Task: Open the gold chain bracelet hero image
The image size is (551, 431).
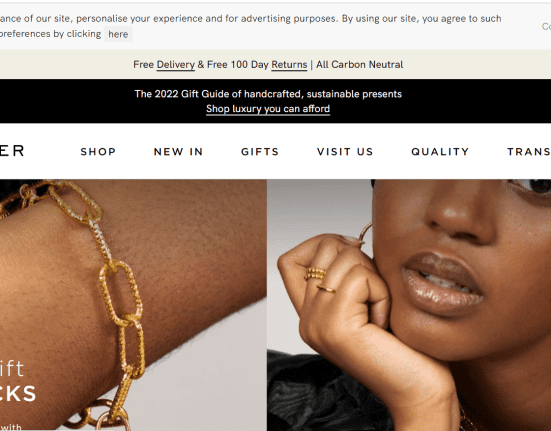Action: [x=133, y=305]
